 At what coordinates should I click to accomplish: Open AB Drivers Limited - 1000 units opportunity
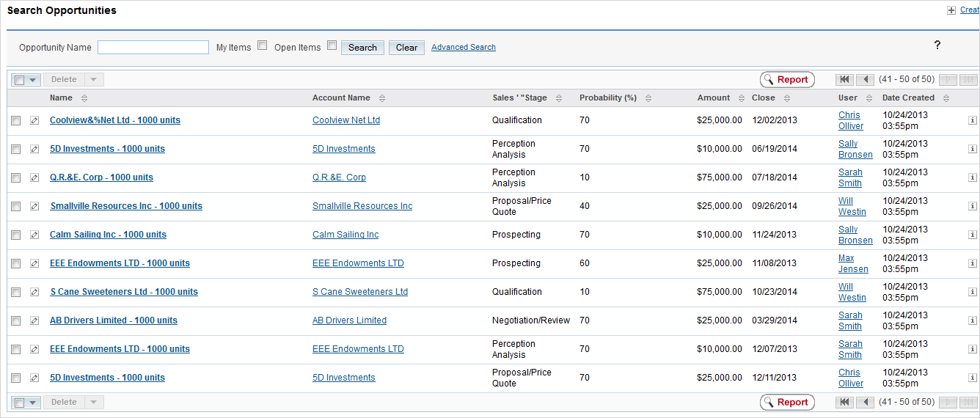pyautogui.click(x=114, y=320)
